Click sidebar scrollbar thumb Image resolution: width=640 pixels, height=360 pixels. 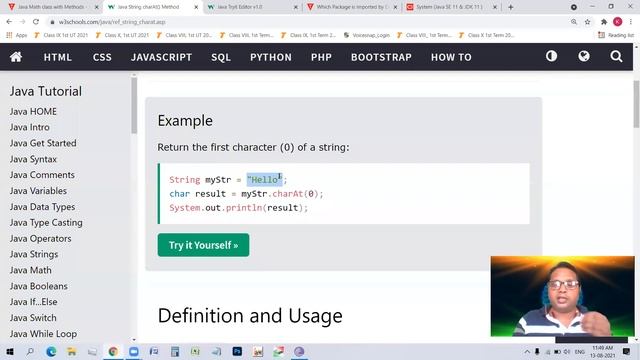[x=134, y=105]
